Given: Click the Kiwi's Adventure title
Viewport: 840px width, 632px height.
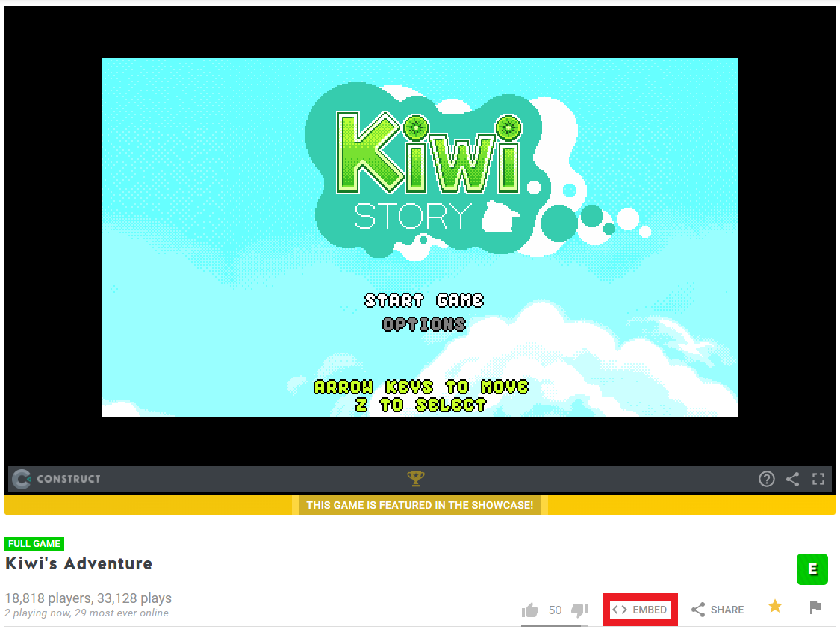Looking at the screenshot, I should 78,563.
